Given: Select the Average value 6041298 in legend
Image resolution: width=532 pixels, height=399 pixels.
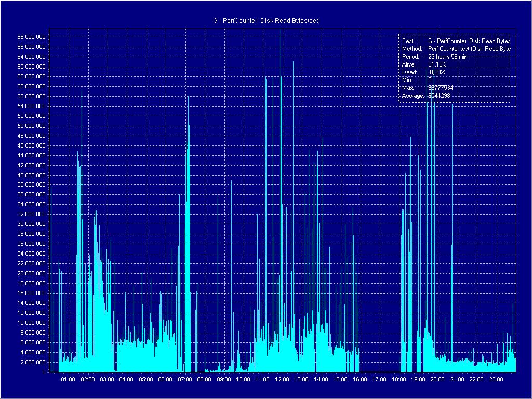Looking at the screenshot, I should [438, 96].
